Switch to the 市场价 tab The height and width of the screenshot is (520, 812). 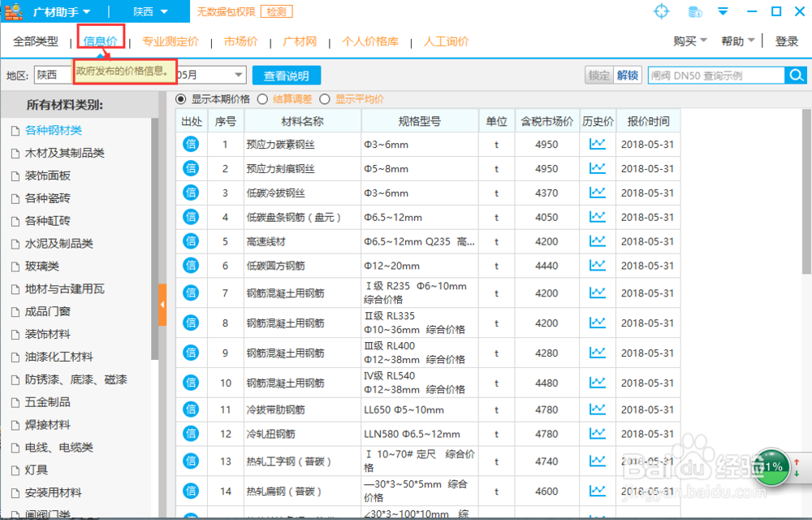tap(240, 40)
